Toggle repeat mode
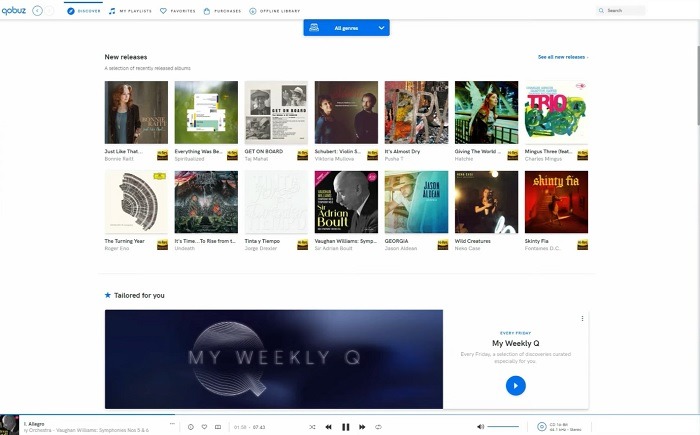Viewport: 700px width, 435px height. click(x=379, y=427)
